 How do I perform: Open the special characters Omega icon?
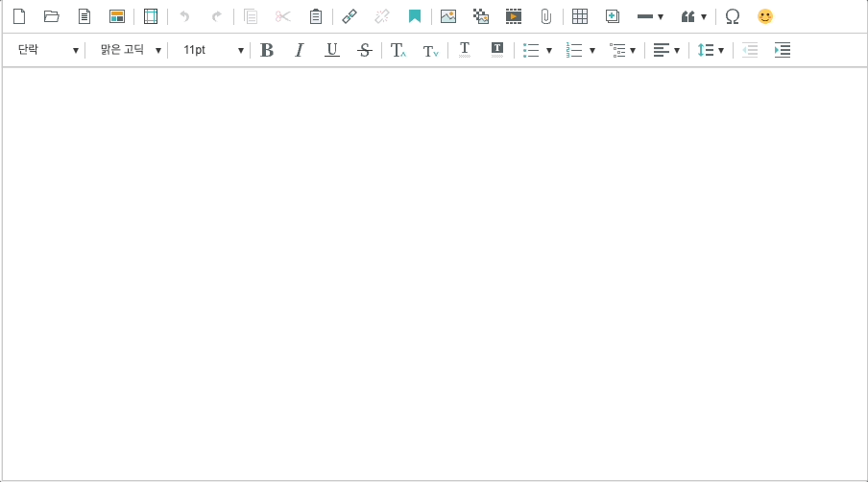[733, 16]
